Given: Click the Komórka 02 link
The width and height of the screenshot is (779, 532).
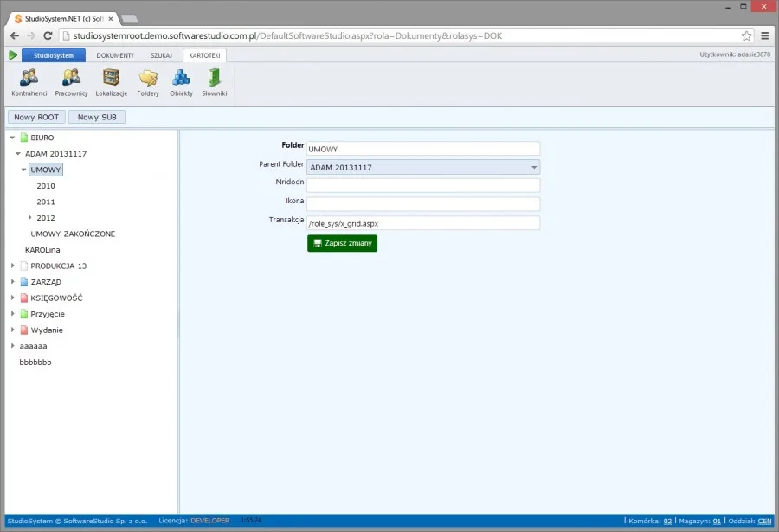Looking at the screenshot, I should (x=667, y=521).
